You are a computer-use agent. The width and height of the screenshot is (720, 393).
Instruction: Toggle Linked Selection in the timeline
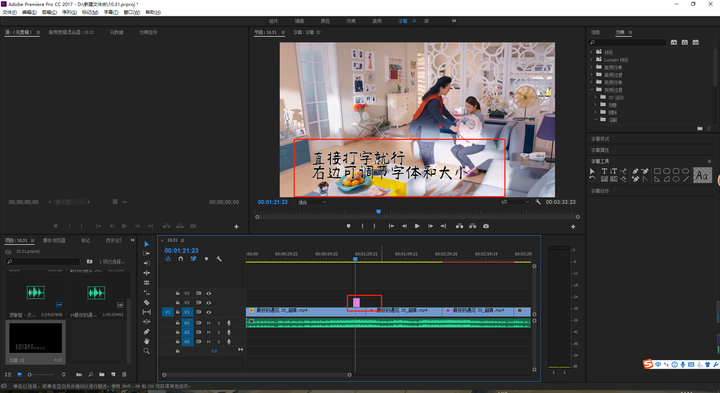pos(193,259)
